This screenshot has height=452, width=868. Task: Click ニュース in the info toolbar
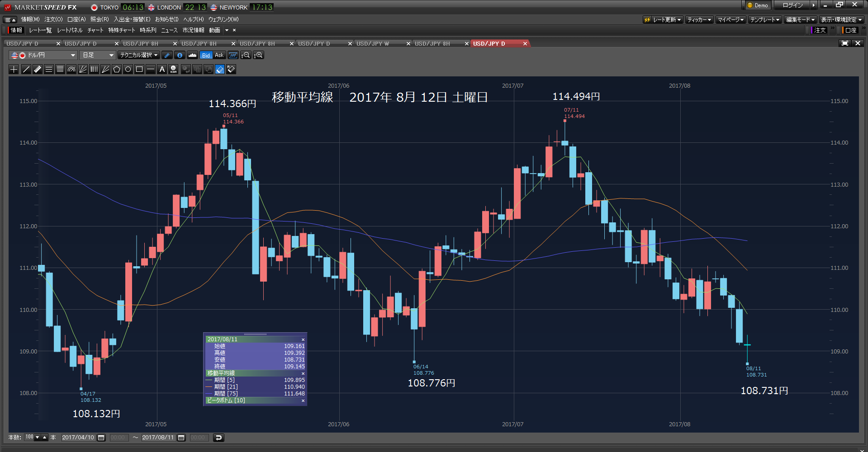click(169, 30)
